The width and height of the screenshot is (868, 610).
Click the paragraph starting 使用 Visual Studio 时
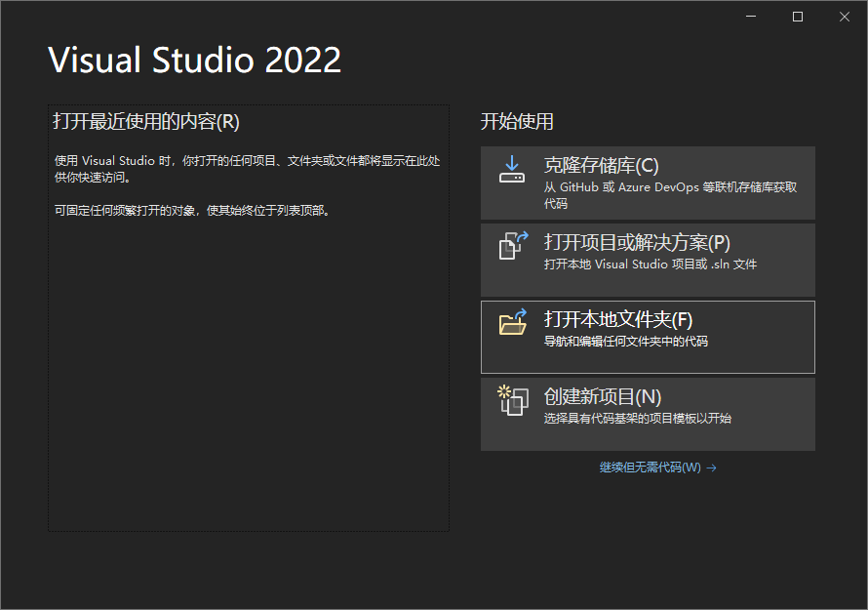click(248, 169)
